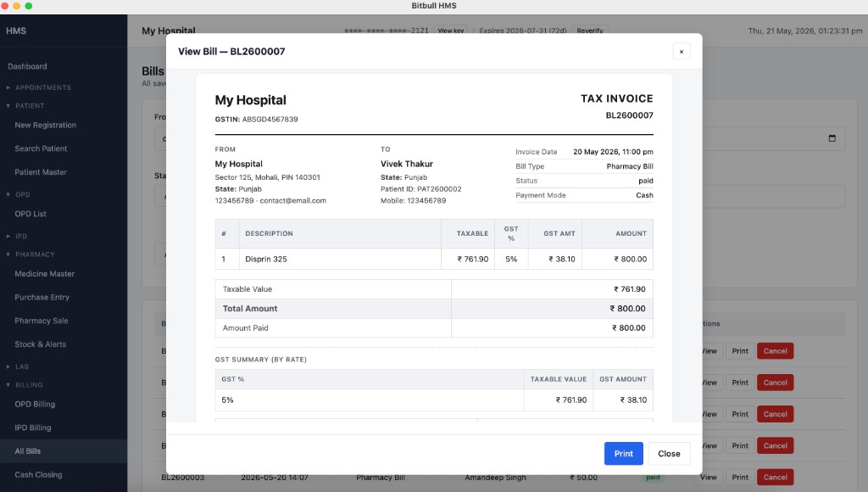Click Amandeep Singh in bills table

coord(495,478)
